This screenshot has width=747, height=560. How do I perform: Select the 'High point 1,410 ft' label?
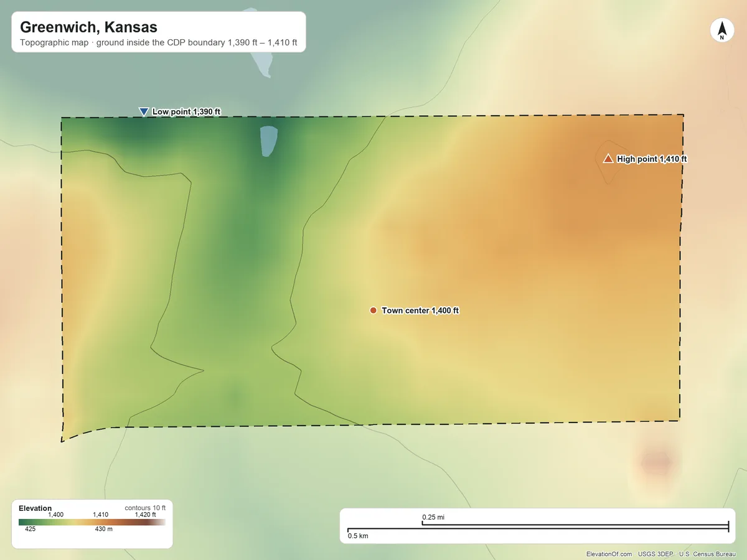point(652,159)
